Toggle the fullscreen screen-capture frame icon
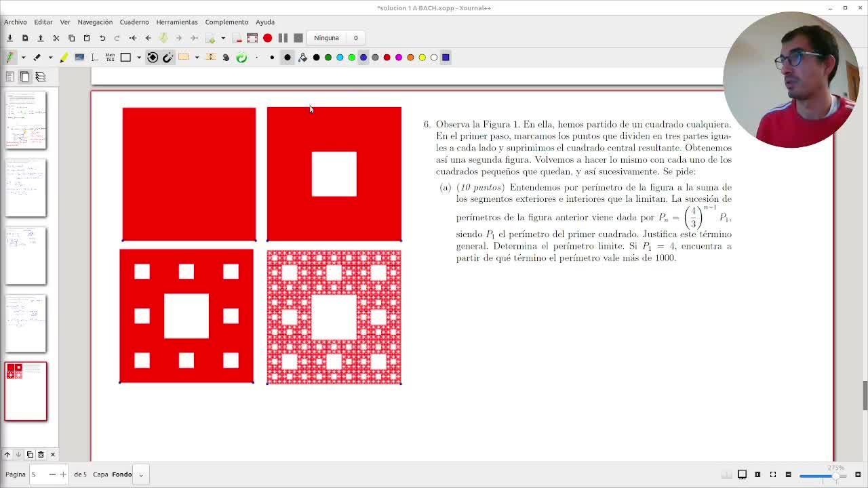This screenshot has height=488, width=868. tap(252, 38)
